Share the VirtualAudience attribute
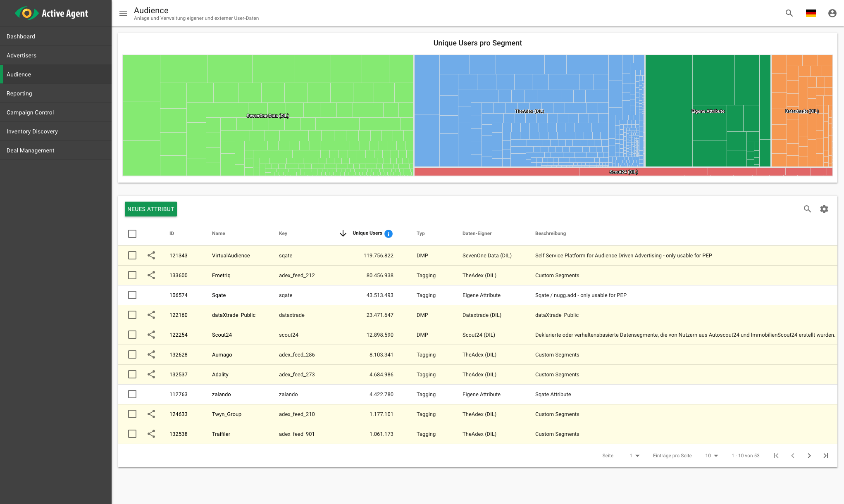Image resolution: width=844 pixels, height=504 pixels. click(151, 255)
